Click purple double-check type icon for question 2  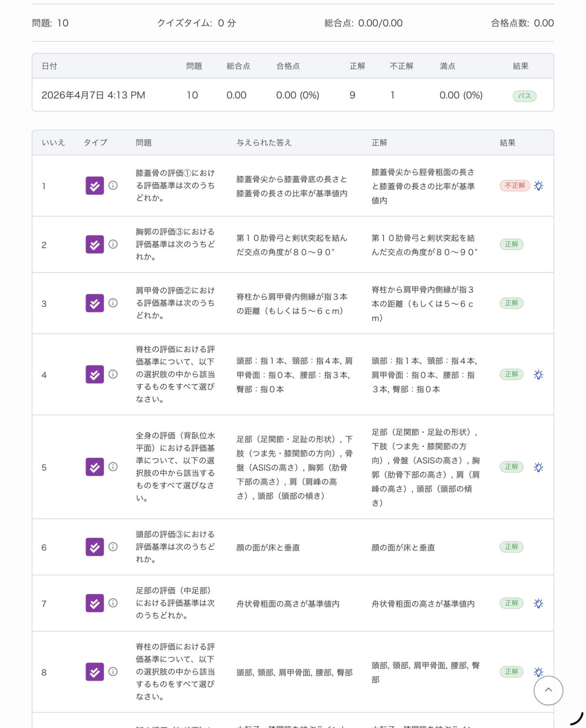(95, 244)
